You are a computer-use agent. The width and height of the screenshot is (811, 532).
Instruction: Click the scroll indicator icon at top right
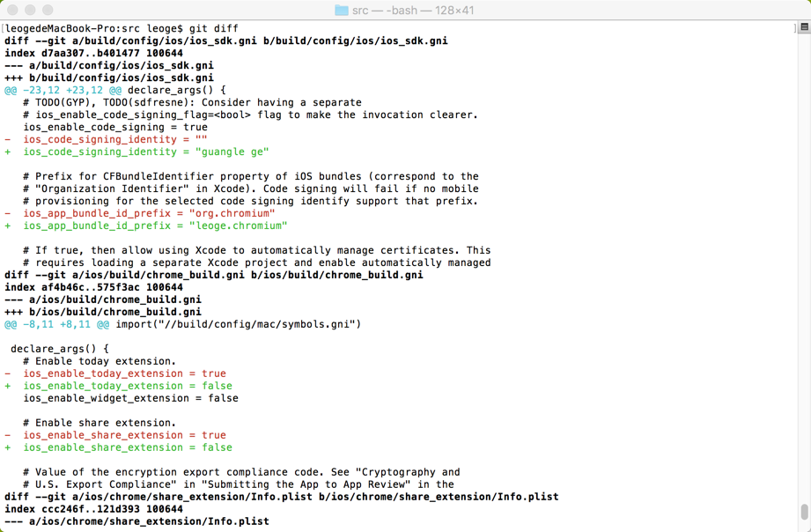pyautogui.click(x=804, y=28)
